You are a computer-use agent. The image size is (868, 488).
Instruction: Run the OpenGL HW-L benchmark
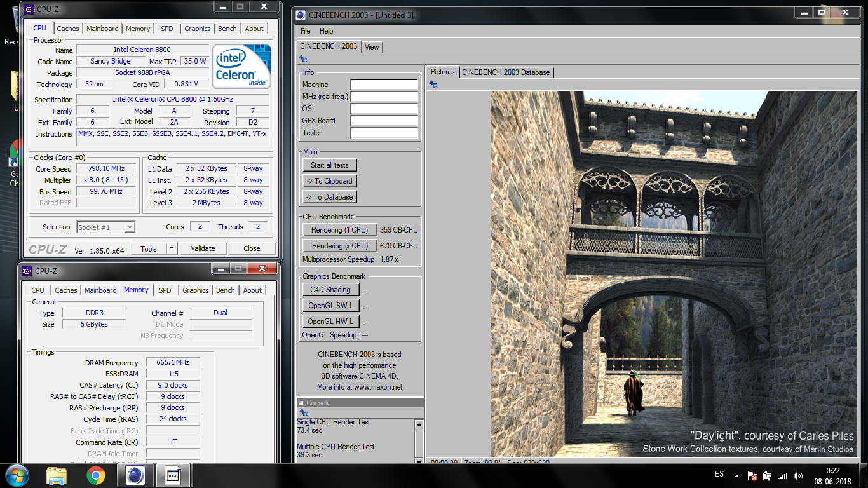pos(330,322)
